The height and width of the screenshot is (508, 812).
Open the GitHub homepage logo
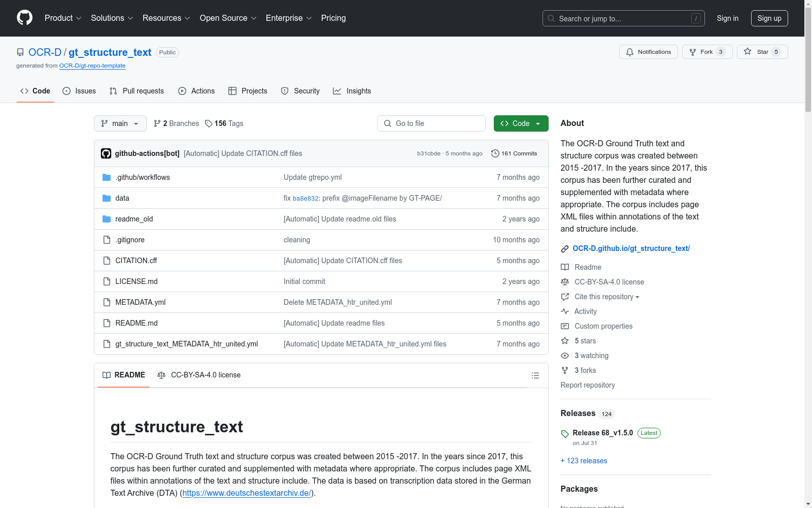[x=24, y=18]
